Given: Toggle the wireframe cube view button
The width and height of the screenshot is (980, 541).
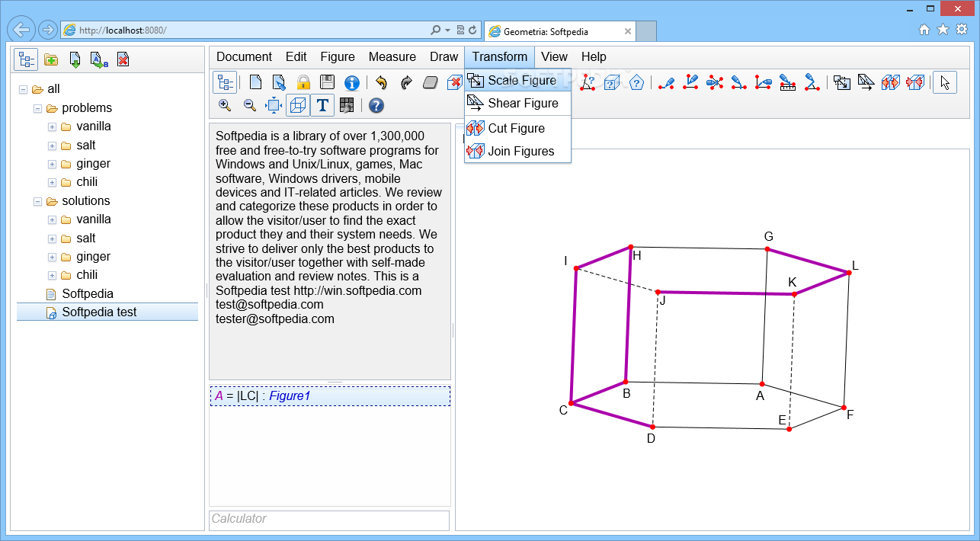Looking at the screenshot, I should 298,105.
